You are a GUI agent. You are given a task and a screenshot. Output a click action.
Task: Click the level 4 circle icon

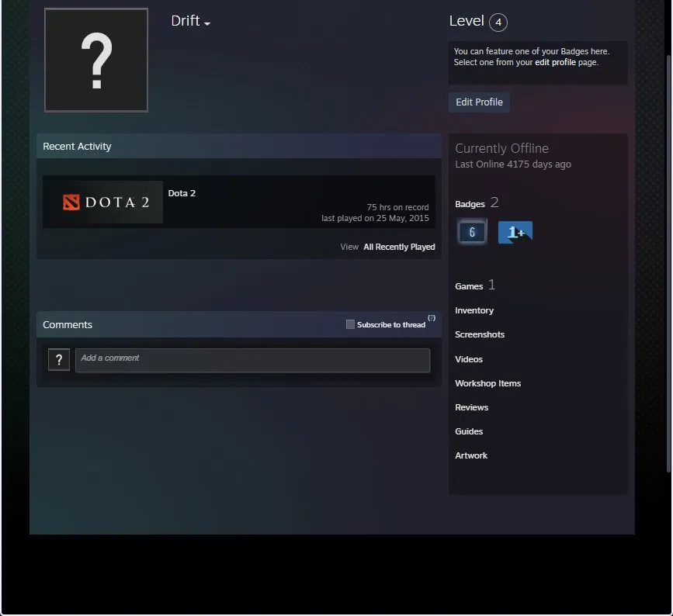coord(498,22)
